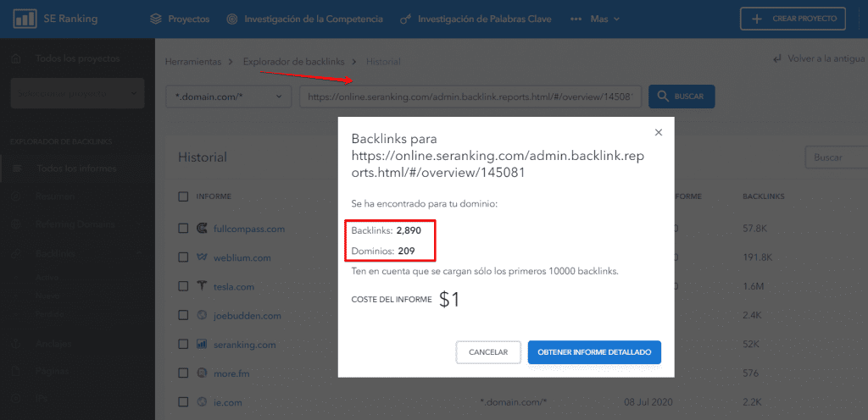Go to Herramientas in the breadcrumb
Viewport: 868px width, 420px height.
click(x=193, y=61)
